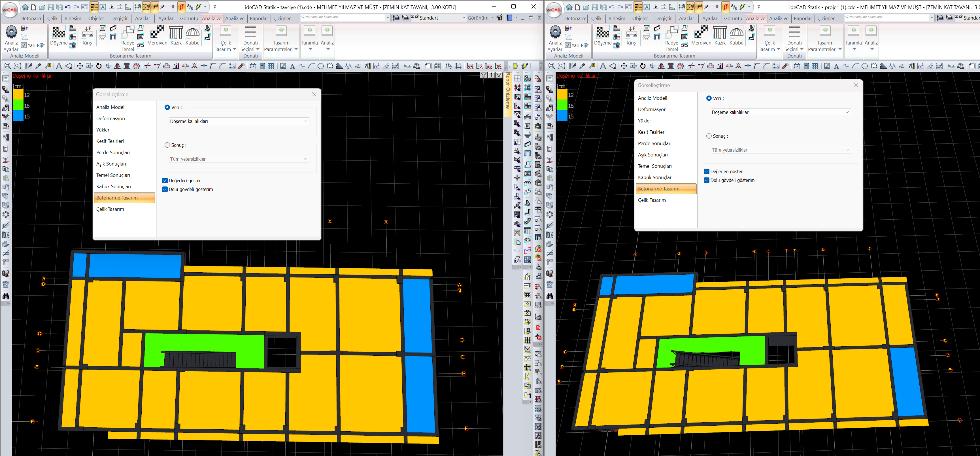Select Çelik Tasarım in left Görselleştirme list
Image resolution: width=980 pixels, height=456 pixels.
124,209
